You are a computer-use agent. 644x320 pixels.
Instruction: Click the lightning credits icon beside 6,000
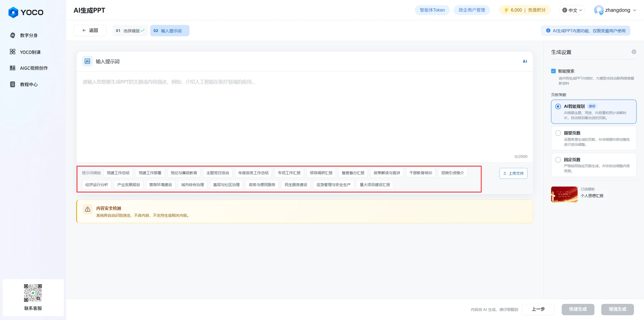tap(506, 10)
